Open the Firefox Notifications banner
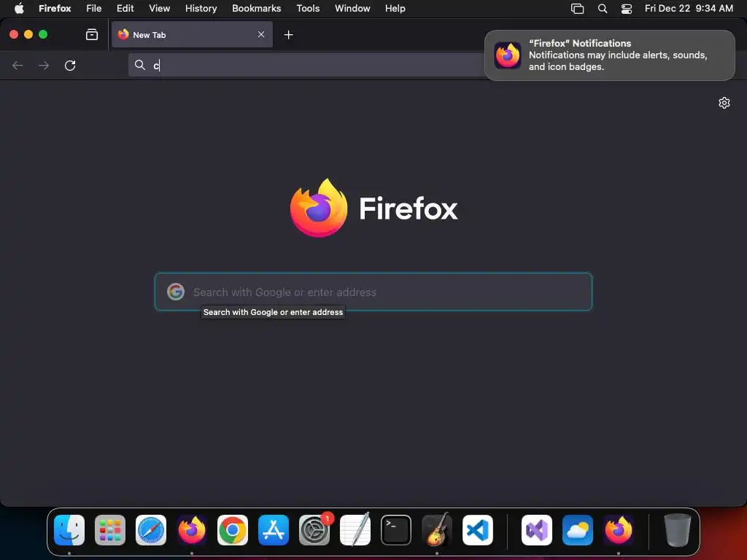The height and width of the screenshot is (560, 747). click(609, 55)
